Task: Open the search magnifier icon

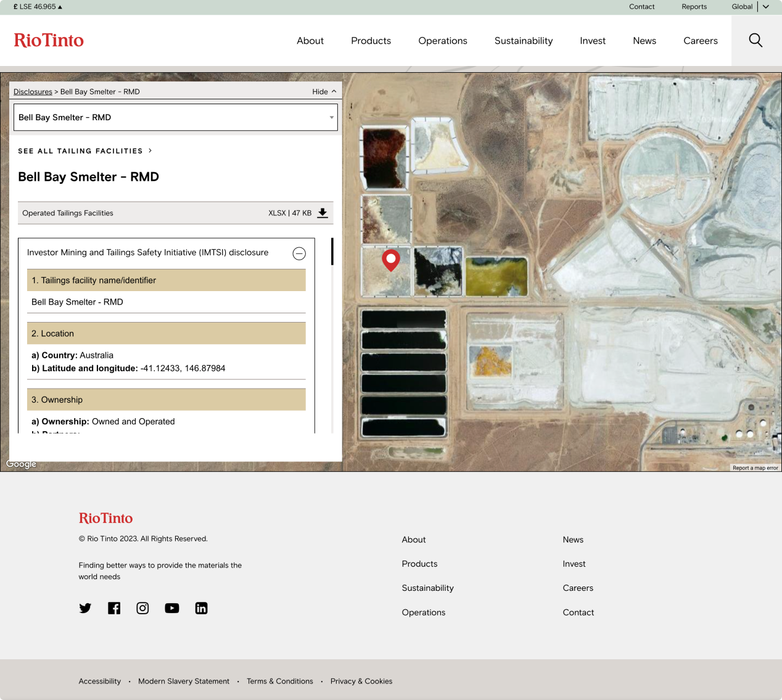Action: pyautogui.click(x=755, y=41)
